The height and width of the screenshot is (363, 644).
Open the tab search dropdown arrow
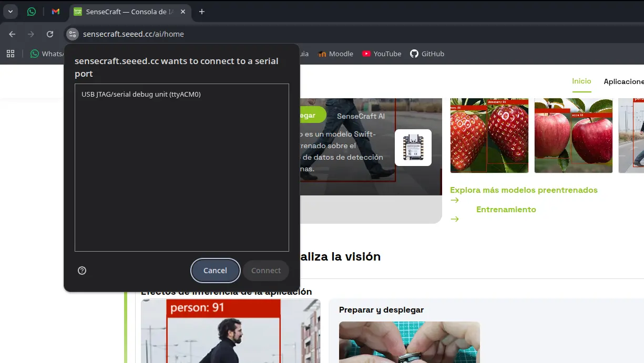(10, 12)
